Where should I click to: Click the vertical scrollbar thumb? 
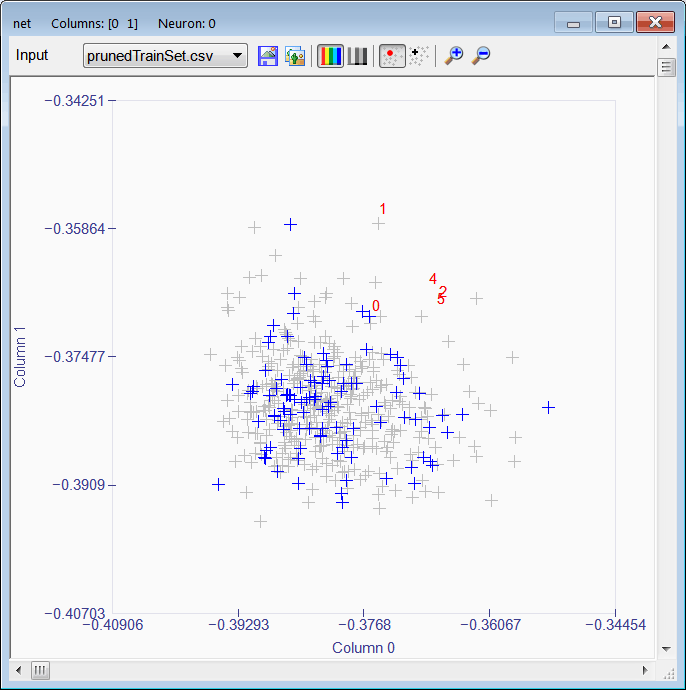point(666,67)
